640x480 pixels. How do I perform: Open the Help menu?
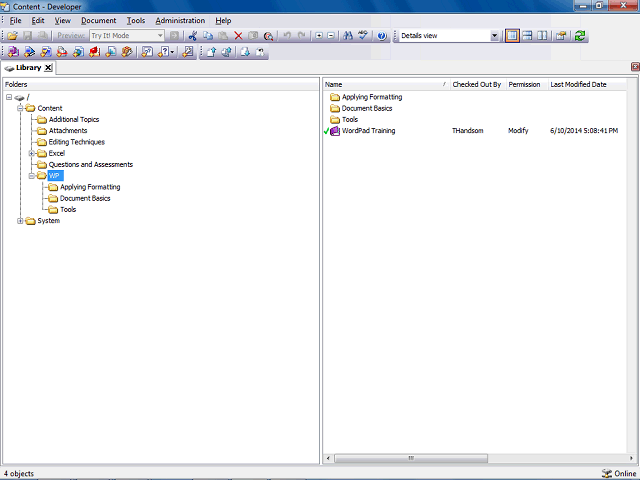click(223, 20)
